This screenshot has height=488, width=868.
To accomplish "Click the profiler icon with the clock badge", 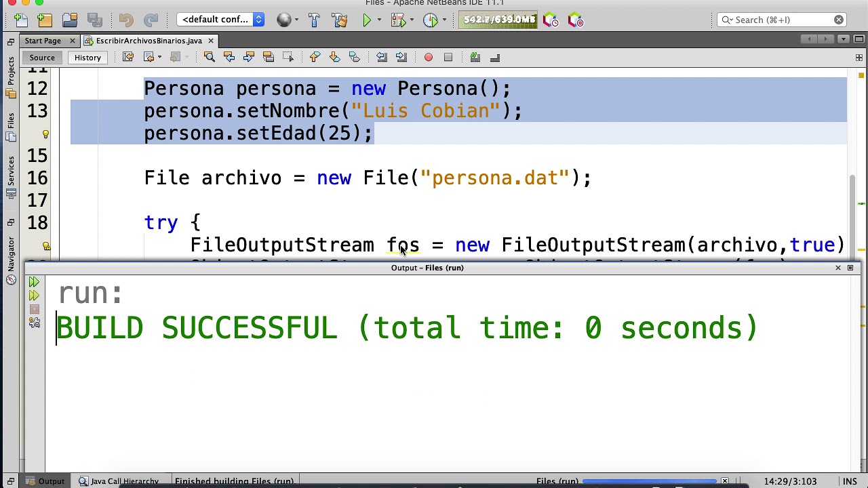I will (x=550, y=20).
